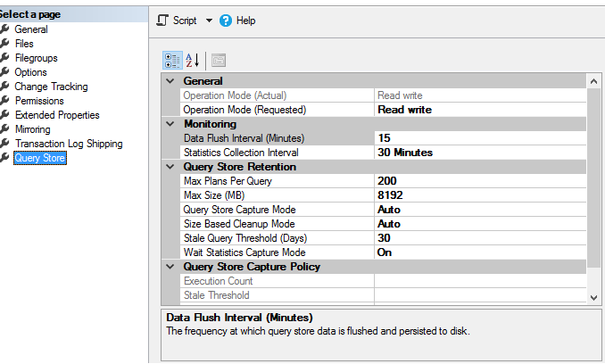The height and width of the screenshot is (364, 605).
Task: Collapse the Monitoring category section
Action: (170, 124)
